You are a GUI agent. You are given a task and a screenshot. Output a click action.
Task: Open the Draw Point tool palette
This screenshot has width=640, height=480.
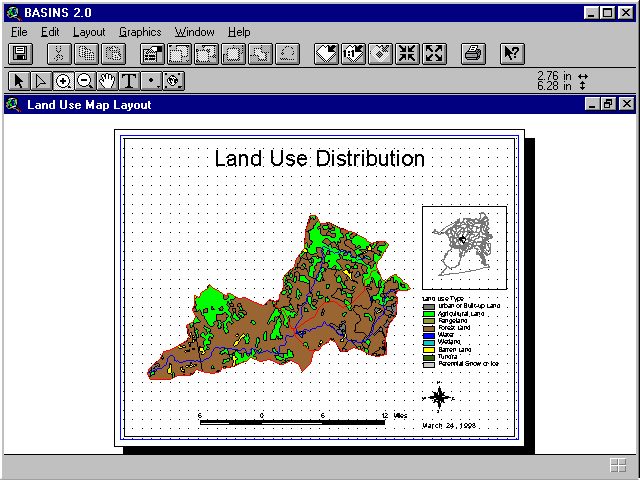pos(151,81)
